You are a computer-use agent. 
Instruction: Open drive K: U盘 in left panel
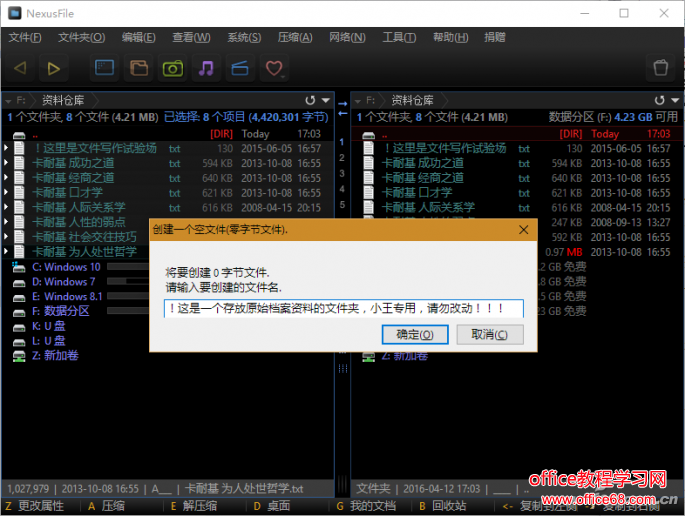pyautogui.click(x=48, y=326)
